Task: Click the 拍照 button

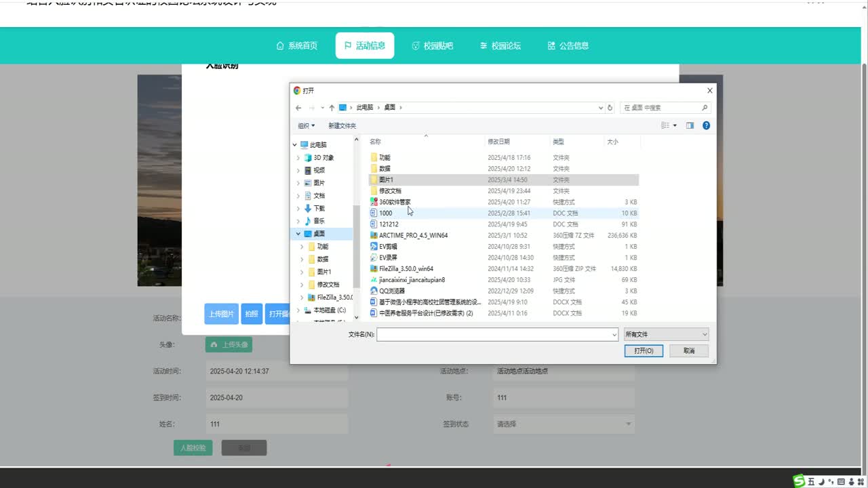Action: click(x=252, y=314)
